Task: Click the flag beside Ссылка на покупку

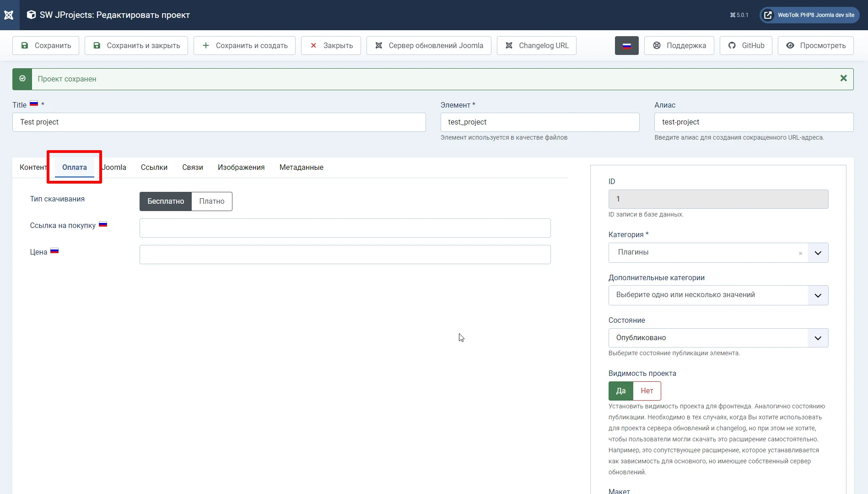Action: [103, 224]
